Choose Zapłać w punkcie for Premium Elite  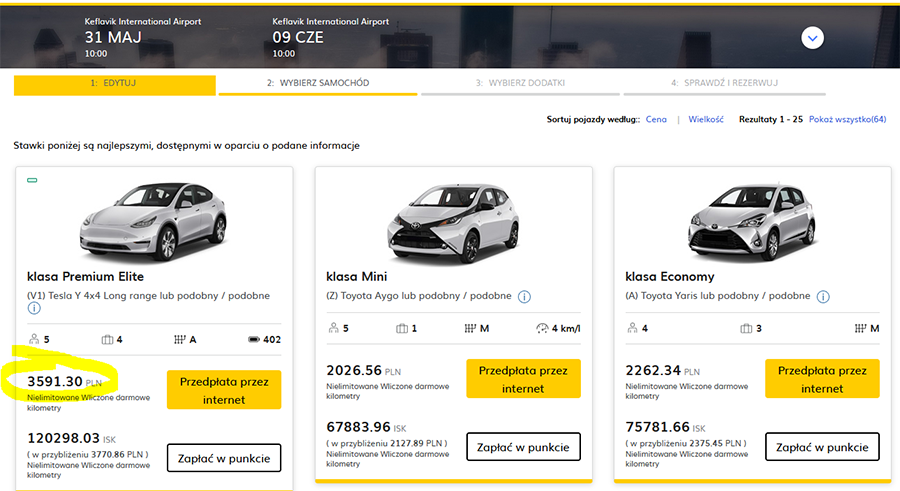tap(224, 458)
